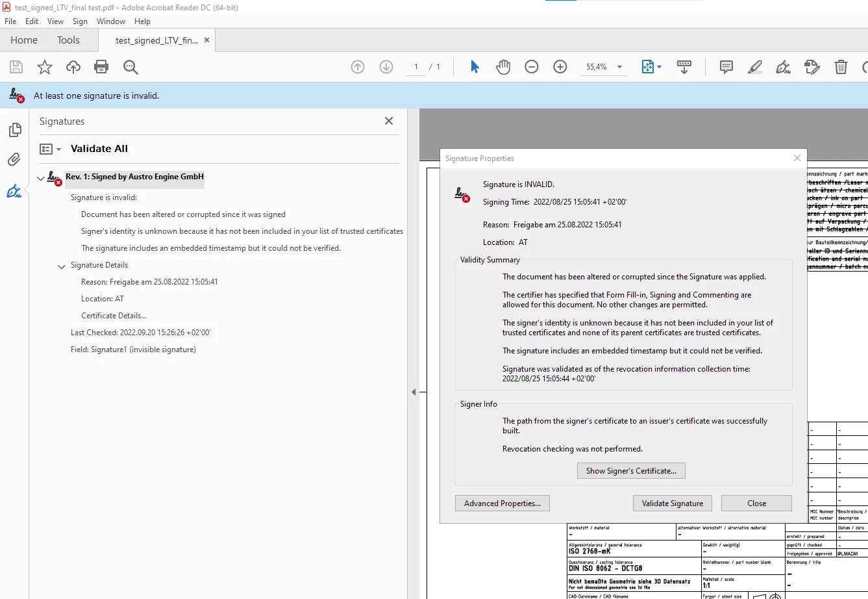The width and height of the screenshot is (868, 599).
Task: Select Rev. 1: Signed by Austro Engine GmbH
Action: pos(134,177)
